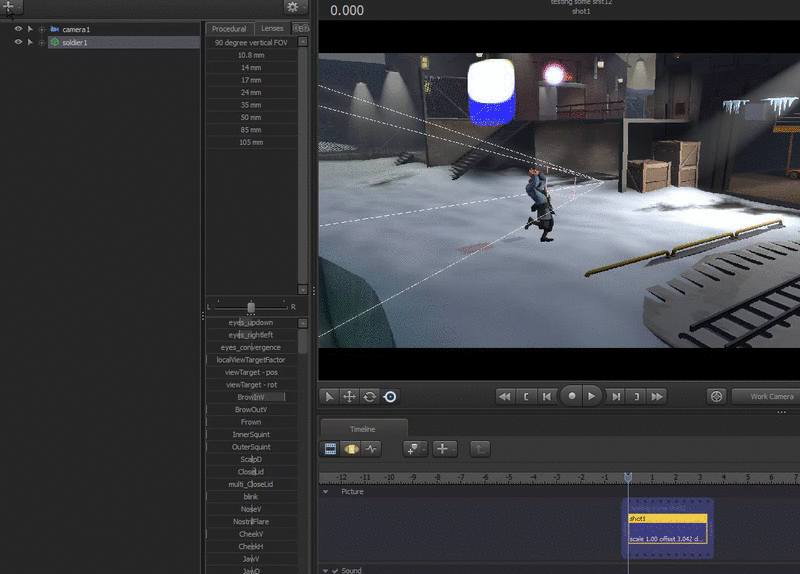The width and height of the screenshot is (800, 574).
Task: Choose the 50 mm lens preset
Action: tap(251, 117)
